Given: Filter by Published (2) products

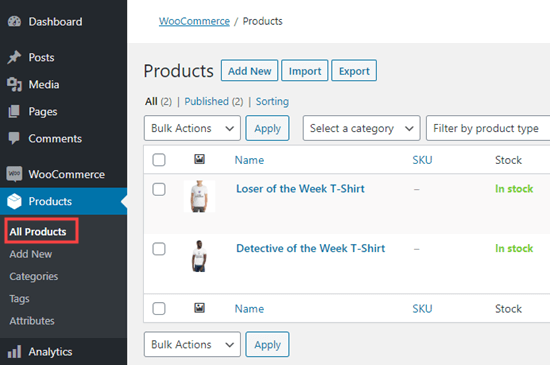Looking at the screenshot, I should pyautogui.click(x=214, y=102).
